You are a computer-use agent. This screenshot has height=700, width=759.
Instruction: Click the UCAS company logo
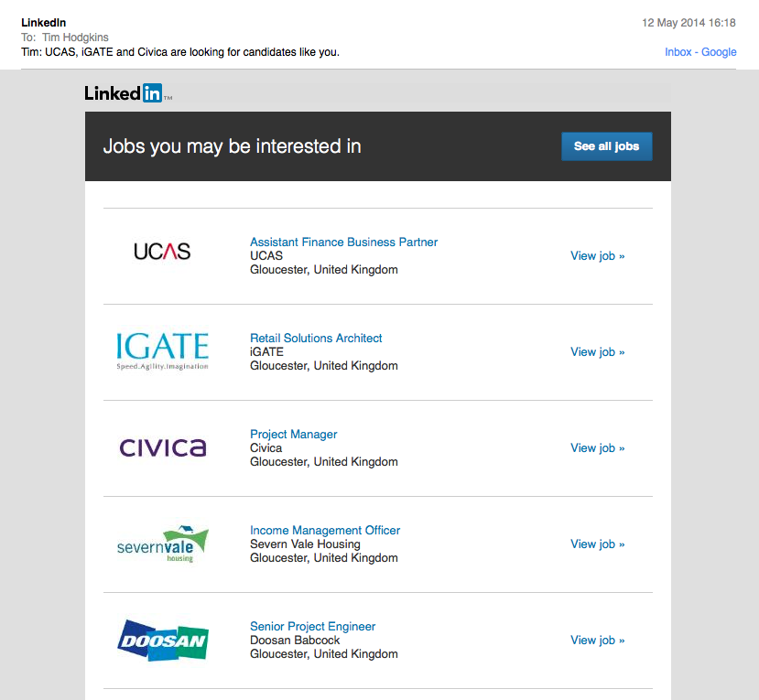click(x=162, y=252)
